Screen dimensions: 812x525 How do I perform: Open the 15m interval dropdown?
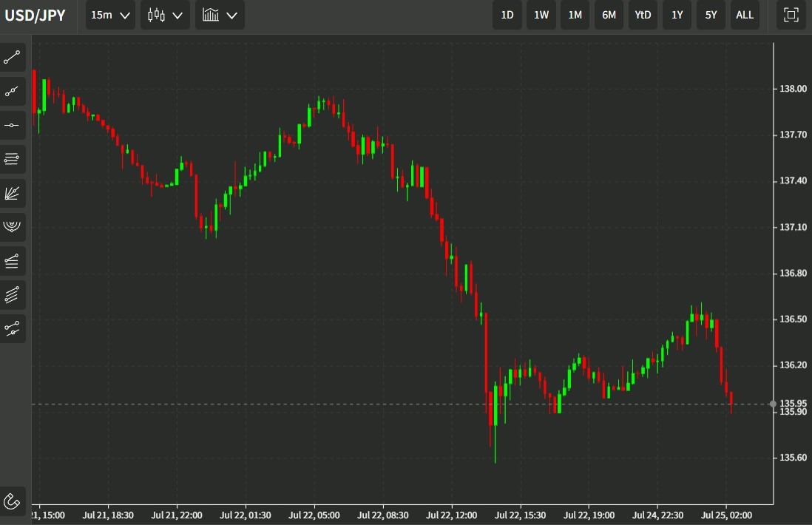coord(110,15)
